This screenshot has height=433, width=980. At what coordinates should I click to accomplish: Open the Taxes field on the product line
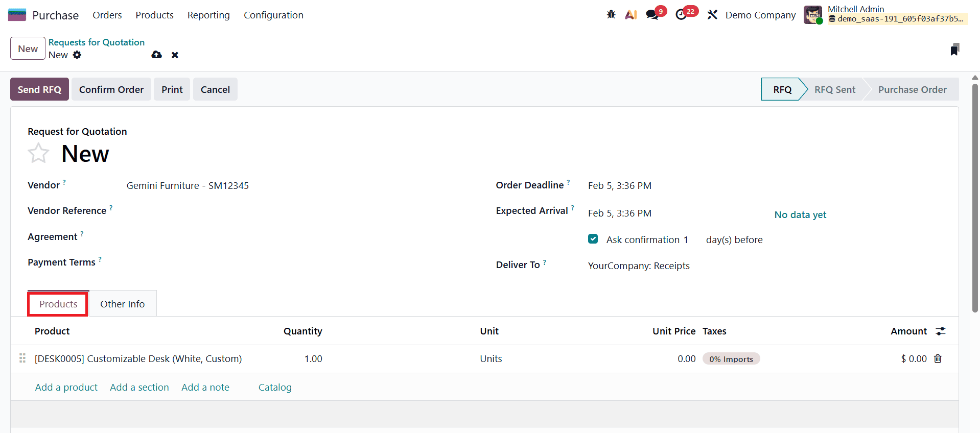point(731,358)
